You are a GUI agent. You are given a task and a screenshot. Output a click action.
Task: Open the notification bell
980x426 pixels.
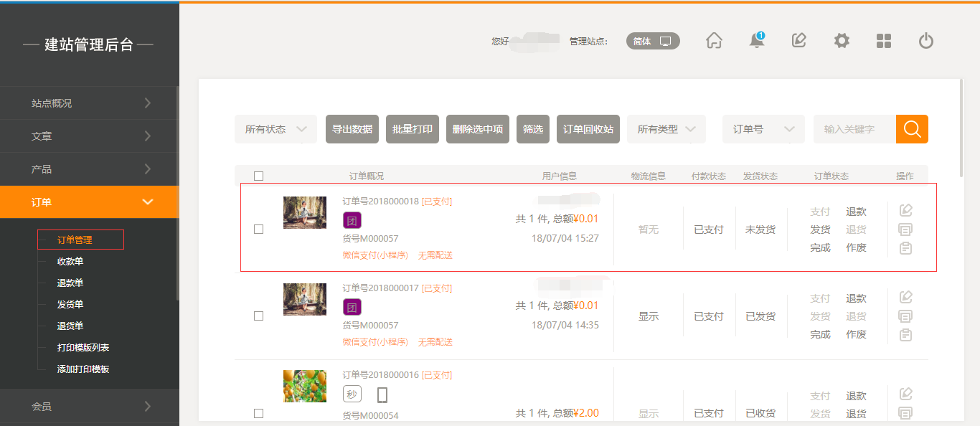point(756,41)
